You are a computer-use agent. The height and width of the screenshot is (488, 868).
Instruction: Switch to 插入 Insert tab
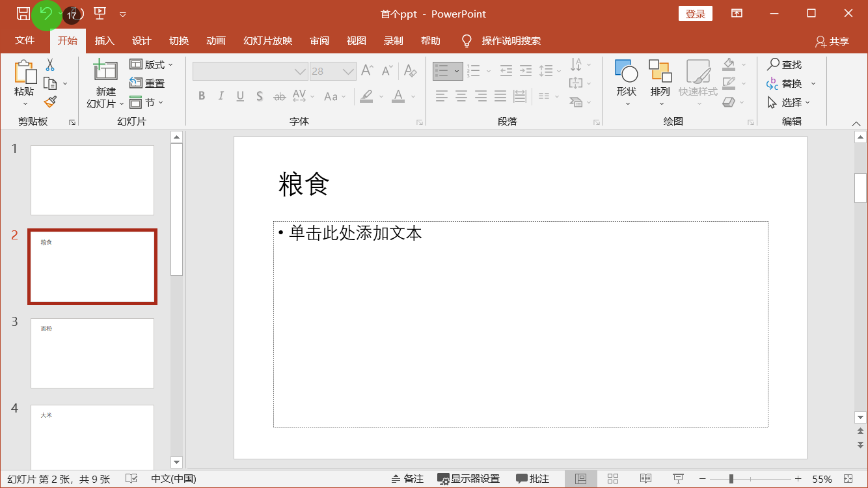click(x=105, y=40)
